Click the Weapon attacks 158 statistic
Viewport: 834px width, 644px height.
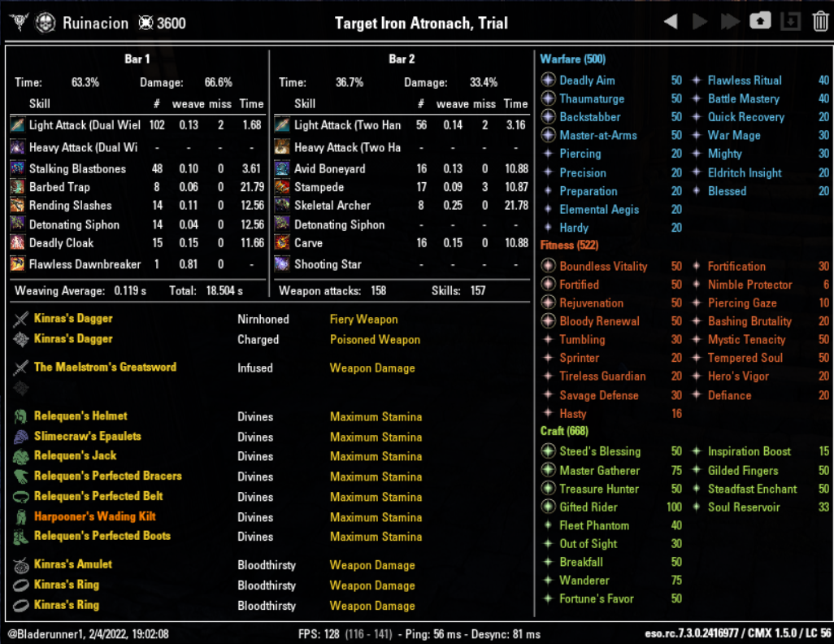pyautogui.click(x=332, y=290)
